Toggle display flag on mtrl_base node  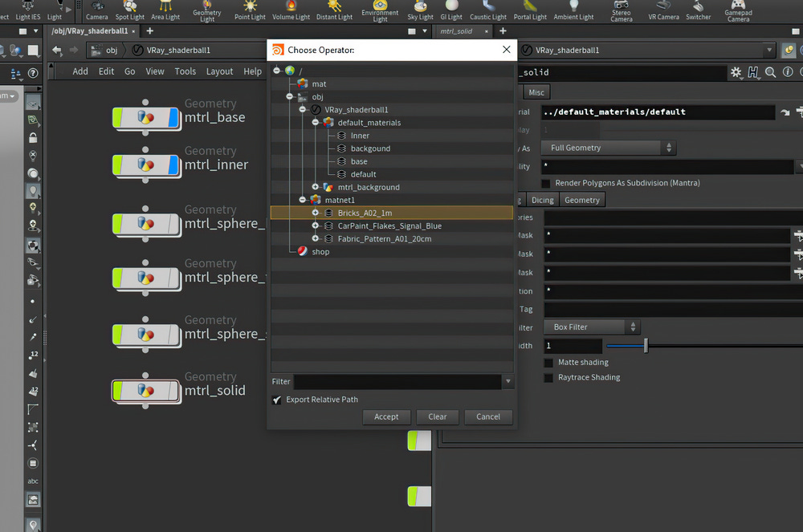coord(174,118)
